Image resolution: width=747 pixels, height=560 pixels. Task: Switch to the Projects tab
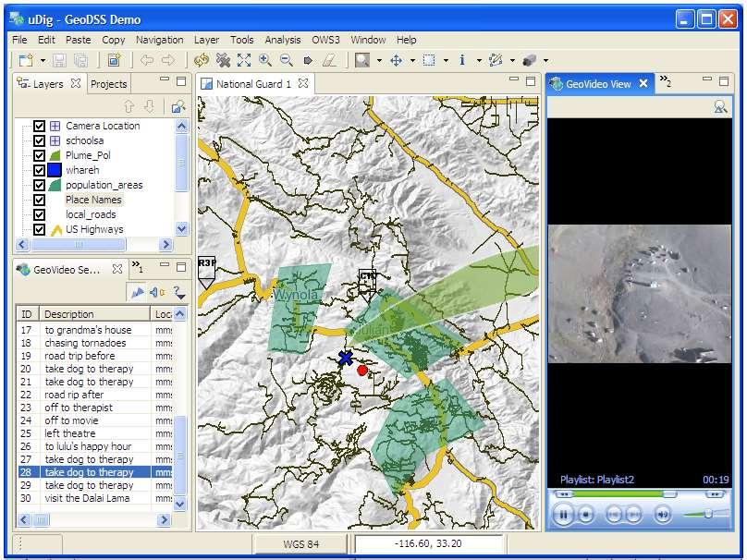[108, 84]
